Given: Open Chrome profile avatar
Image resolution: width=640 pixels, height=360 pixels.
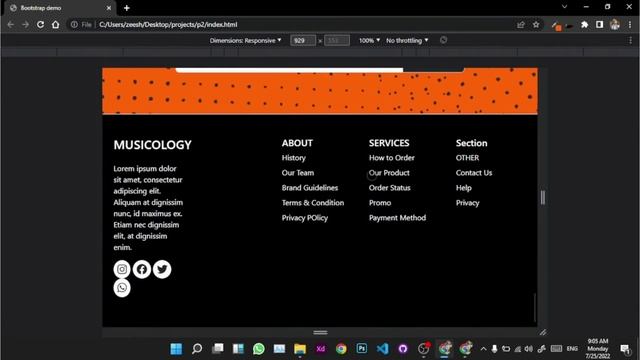Looking at the screenshot, I should pyautogui.click(x=615, y=25).
